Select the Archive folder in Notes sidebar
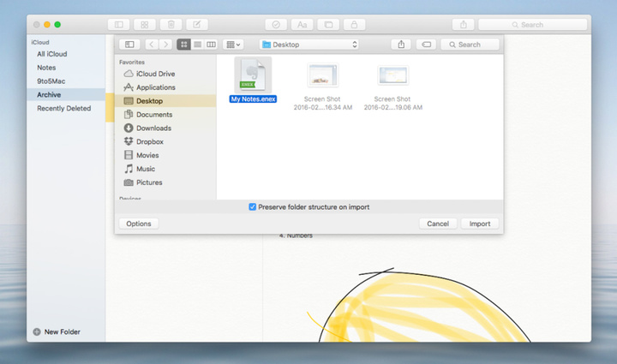Image resolution: width=617 pixels, height=364 pixels. [49, 94]
